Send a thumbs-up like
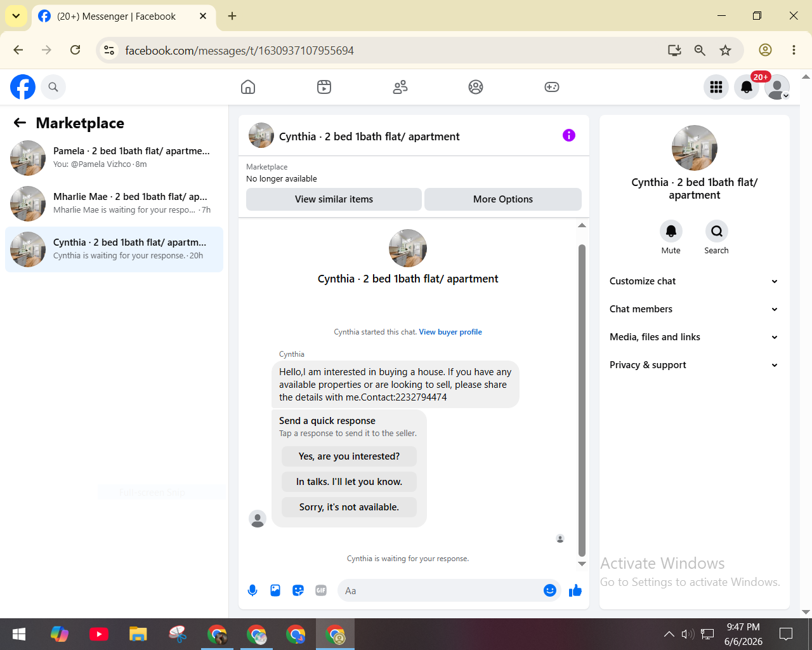812x650 pixels. (x=575, y=590)
